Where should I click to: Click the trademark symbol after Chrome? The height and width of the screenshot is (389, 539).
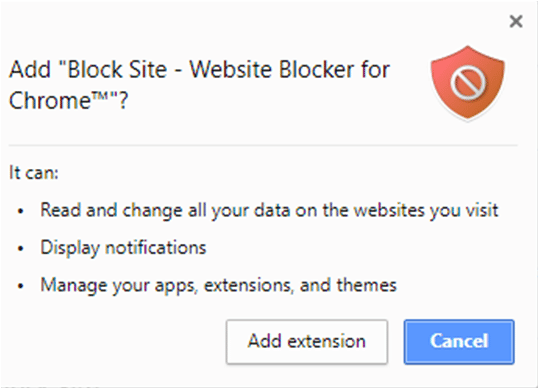point(100,97)
